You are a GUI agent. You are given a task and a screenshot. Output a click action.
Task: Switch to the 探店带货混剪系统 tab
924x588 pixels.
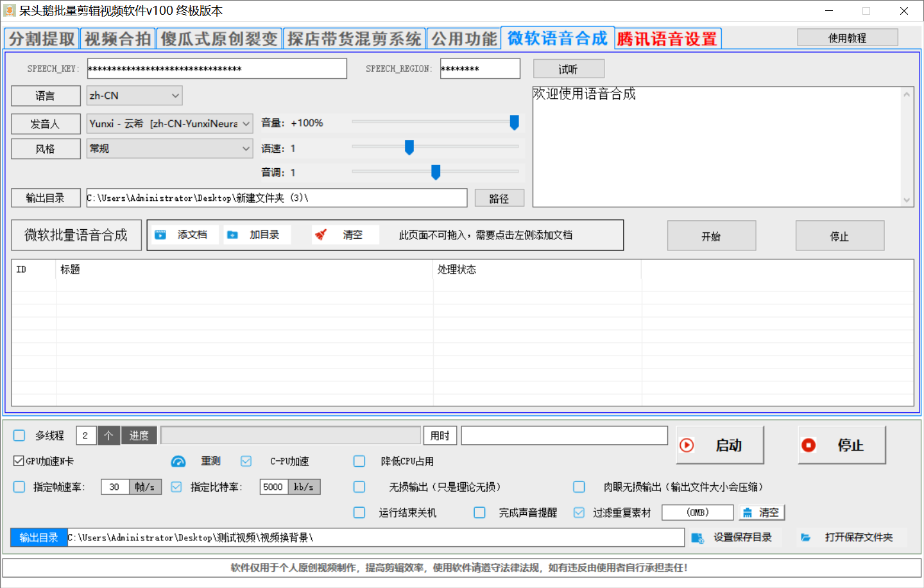tap(354, 39)
